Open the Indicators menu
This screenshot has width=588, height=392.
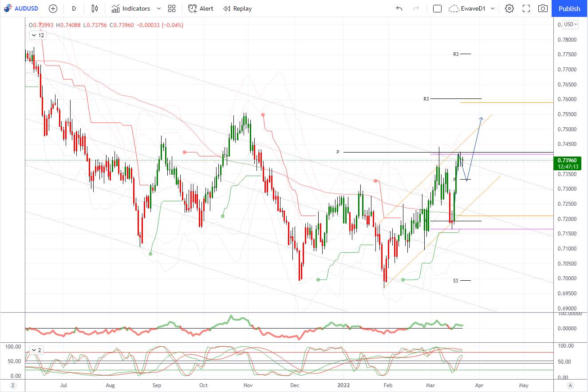tap(131, 8)
